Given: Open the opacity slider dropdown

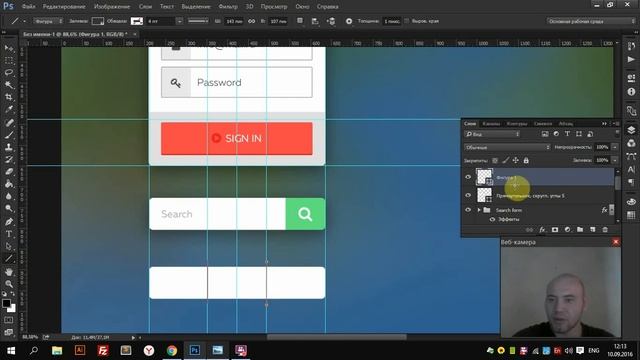Looking at the screenshot, I should 615,147.
